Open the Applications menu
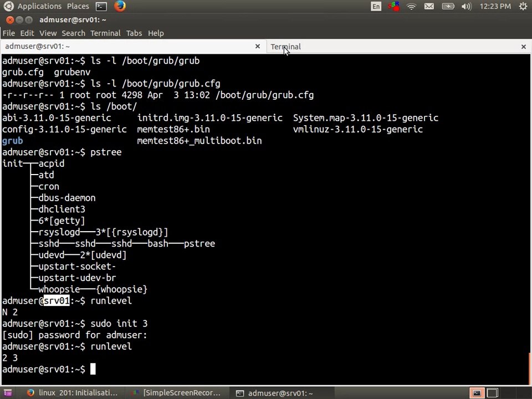Screen dimensions: 532x399 39,7
